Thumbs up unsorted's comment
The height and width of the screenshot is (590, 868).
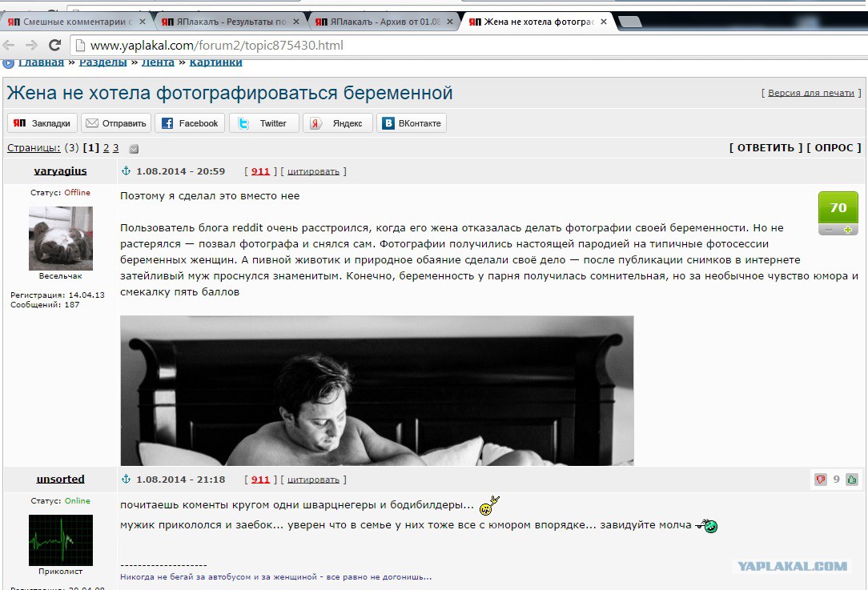852,480
